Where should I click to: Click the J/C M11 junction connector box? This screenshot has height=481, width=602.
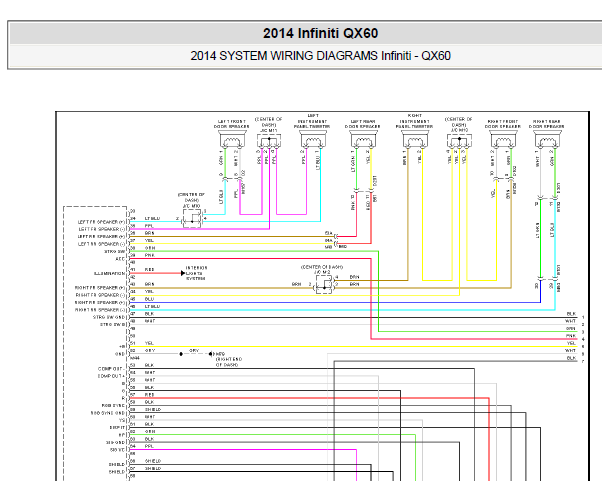pos(269,141)
